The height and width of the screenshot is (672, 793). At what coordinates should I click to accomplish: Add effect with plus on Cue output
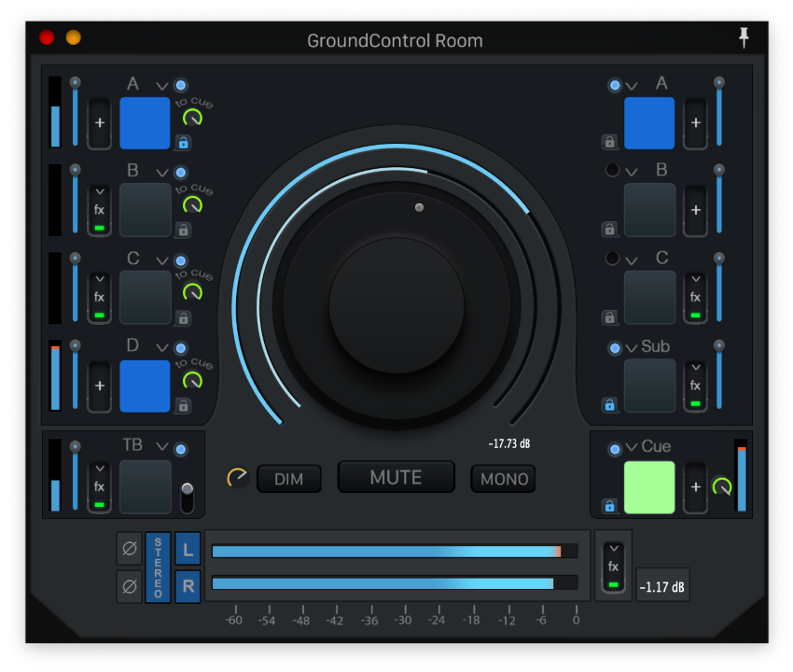696,487
